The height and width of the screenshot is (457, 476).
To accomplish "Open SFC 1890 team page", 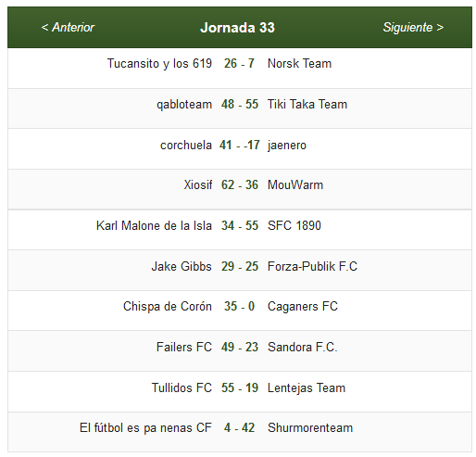I will [294, 226].
